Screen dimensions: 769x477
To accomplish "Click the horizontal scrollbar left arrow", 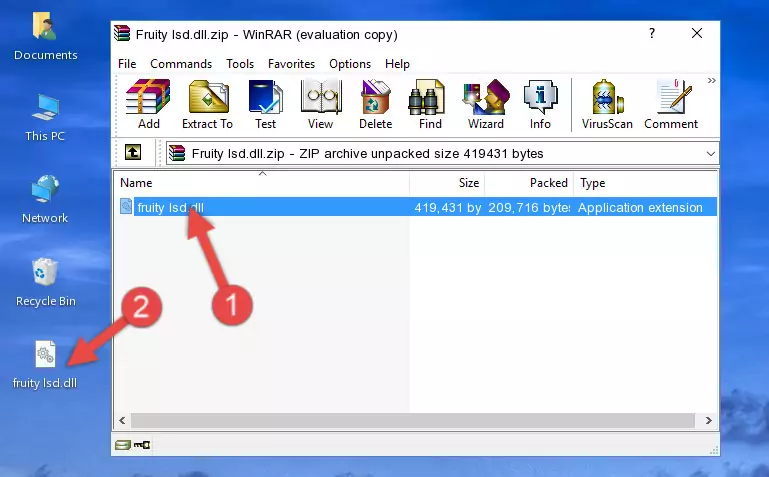I will (x=122, y=420).
